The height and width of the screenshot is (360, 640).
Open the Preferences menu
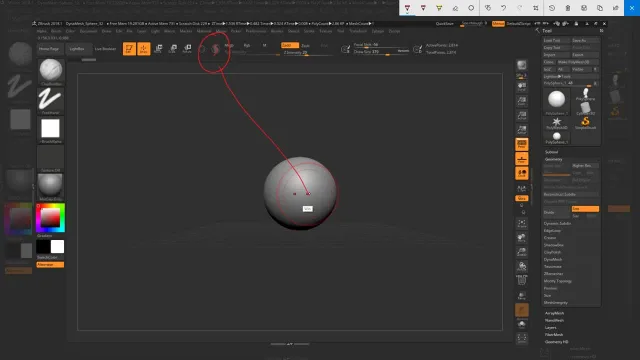tap(256, 31)
